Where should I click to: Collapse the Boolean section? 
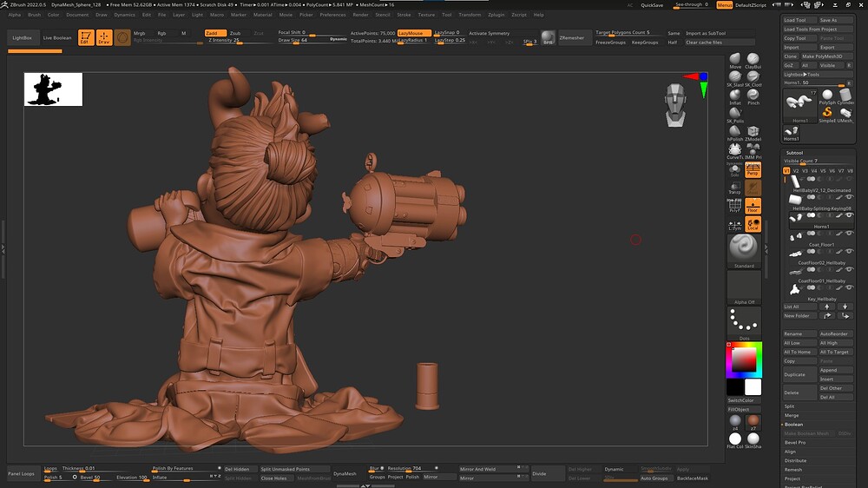(x=793, y=425)
